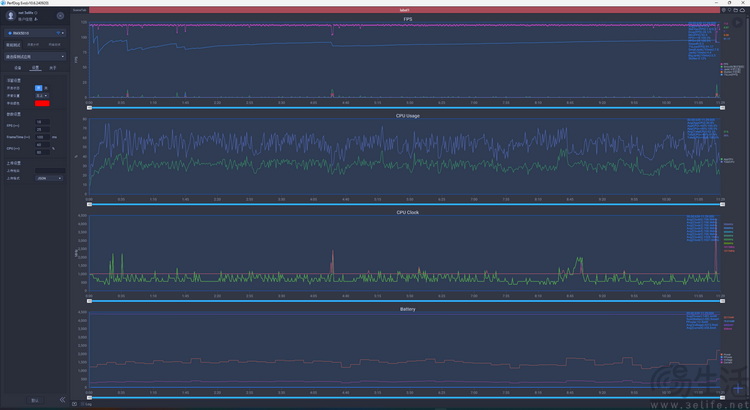The height and width of the screenshot is (410, 750).
Task: Click the left handle of the Battery range slider
Action: click(89, 398)
